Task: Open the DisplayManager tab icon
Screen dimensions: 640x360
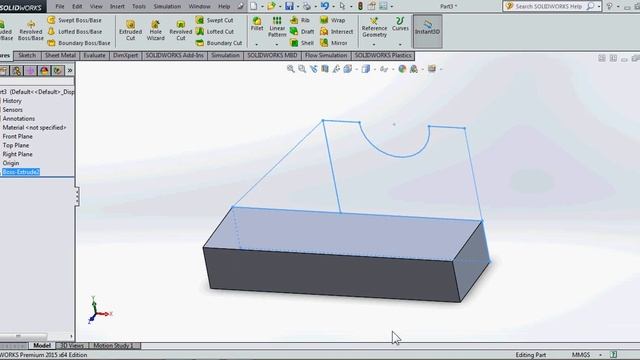Action: (44, 71)
